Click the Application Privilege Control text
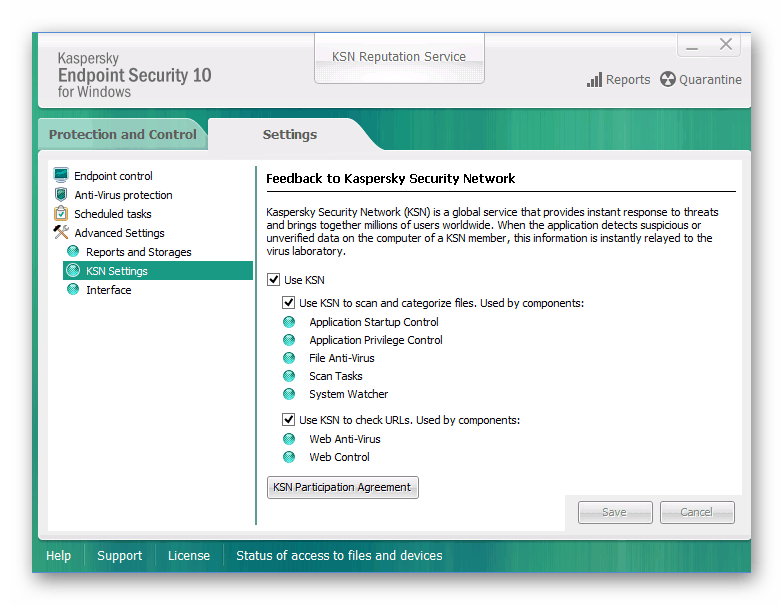Image resolution: width=783 pixels, height=605 pixels. pyautogui.click(x=376, y=340)
